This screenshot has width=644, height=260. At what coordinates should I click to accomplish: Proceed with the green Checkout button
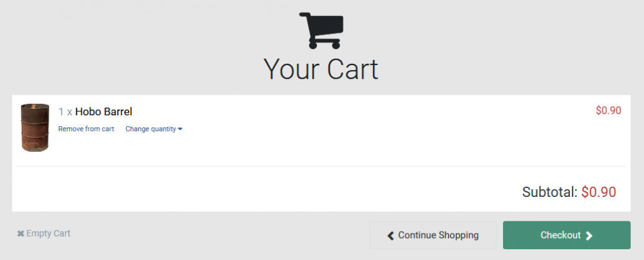click(x=566, y=235)
